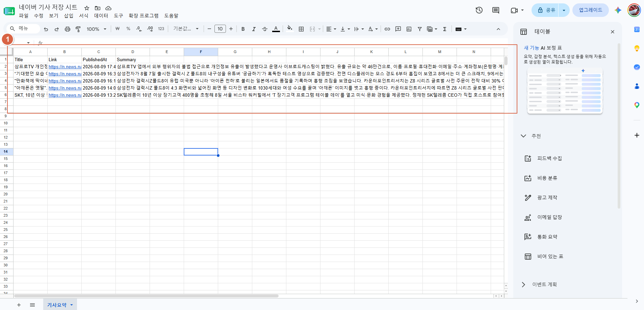Image resolution: width=644 pixels, height=310 pixels.
Task: Open the comments history icon
Action: [496, 10]
